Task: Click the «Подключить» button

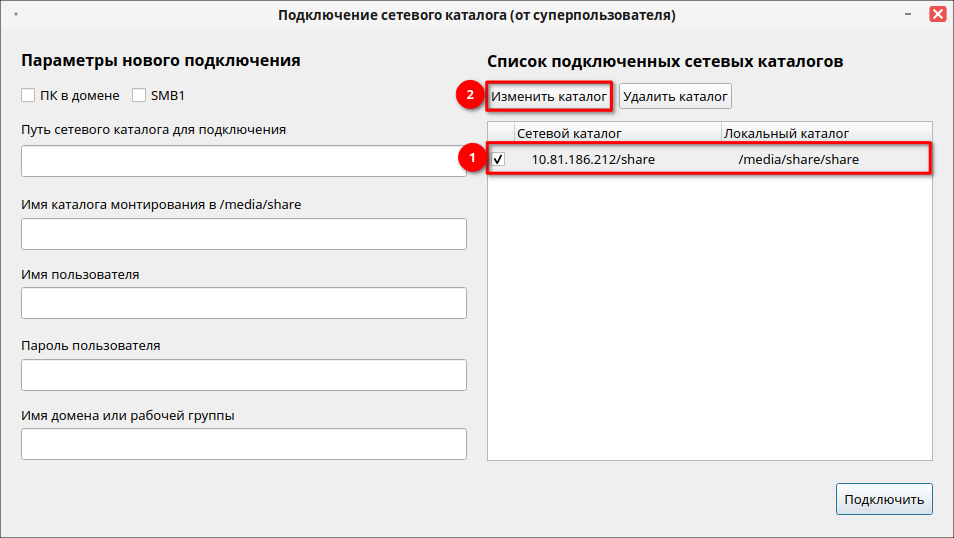Action: coord(884,500)
